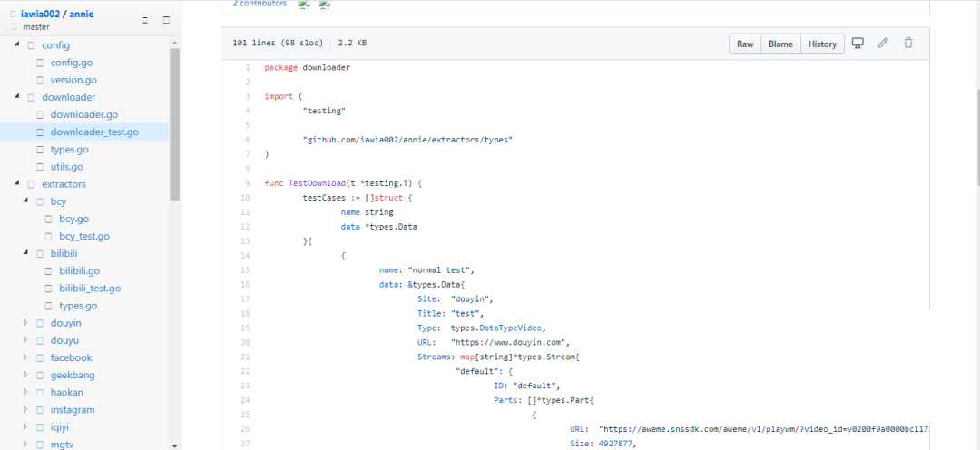Click the folder icon beside config
This screenshot has width=980, height=450.
point(31,45)
